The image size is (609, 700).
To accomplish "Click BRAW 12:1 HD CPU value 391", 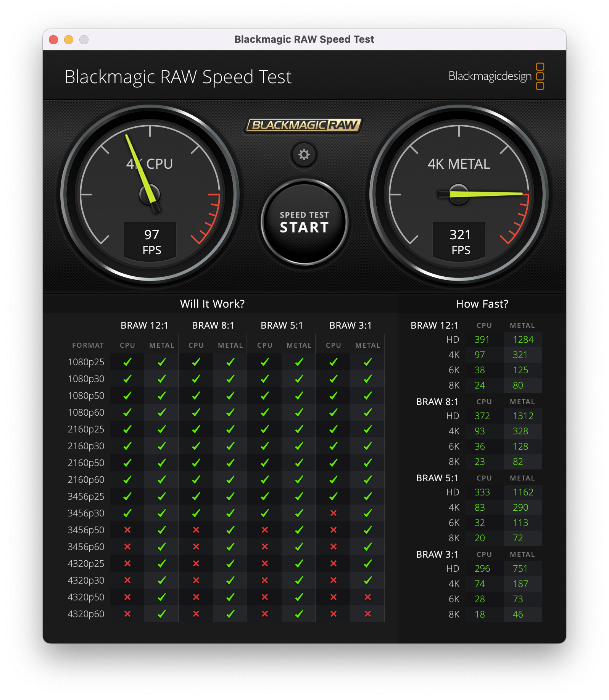I will 482,339.
